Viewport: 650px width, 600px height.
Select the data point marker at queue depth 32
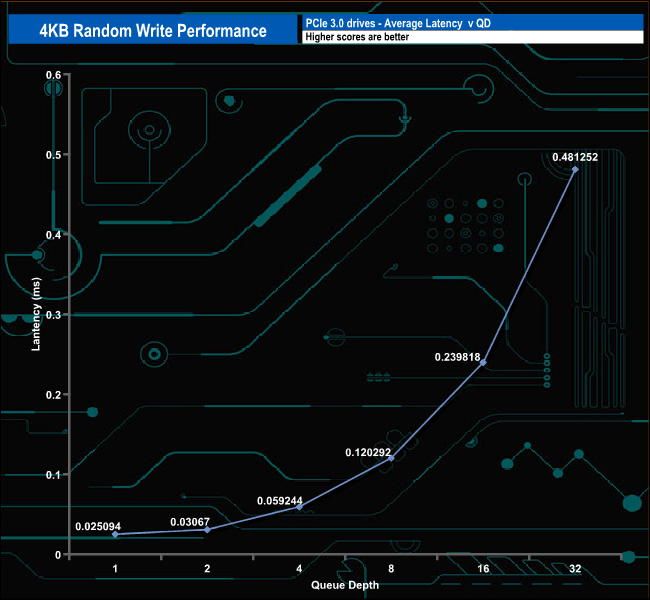tap(575, 169)
